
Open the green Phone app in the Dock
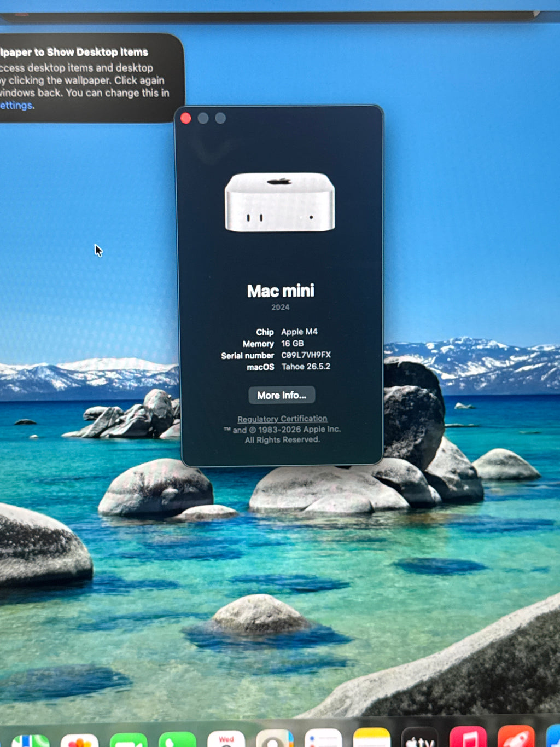tap(177, 740)
